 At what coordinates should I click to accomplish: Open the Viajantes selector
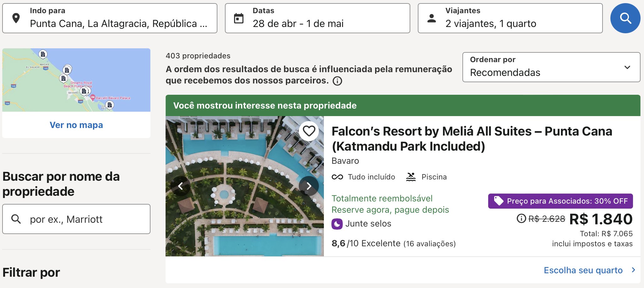tap(510, 18)
